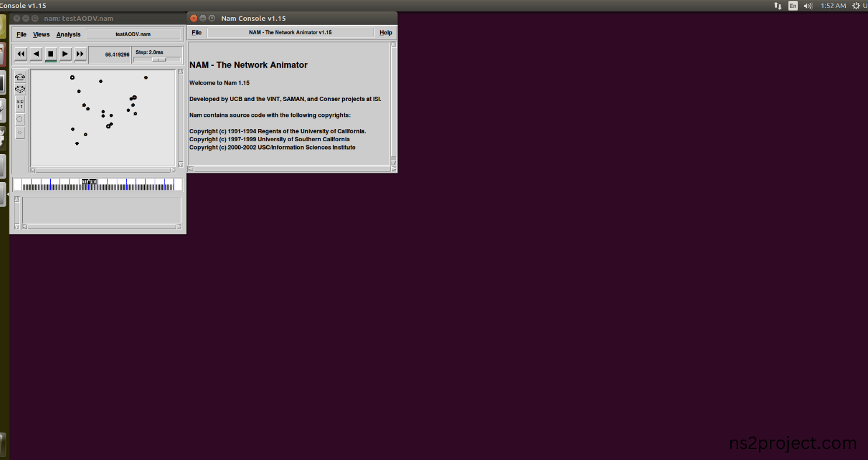The height and width of the screenshot is (460, 868).
Task: Click left arrow of Nam Console horizontal scrollbar
Action: tap(191, 169)
